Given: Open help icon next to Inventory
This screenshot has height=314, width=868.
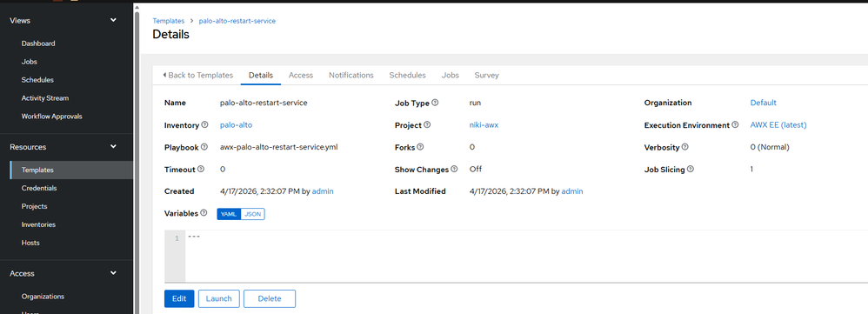Looking at the screenshot, I should pyautogui.click(x=204, y=125).
